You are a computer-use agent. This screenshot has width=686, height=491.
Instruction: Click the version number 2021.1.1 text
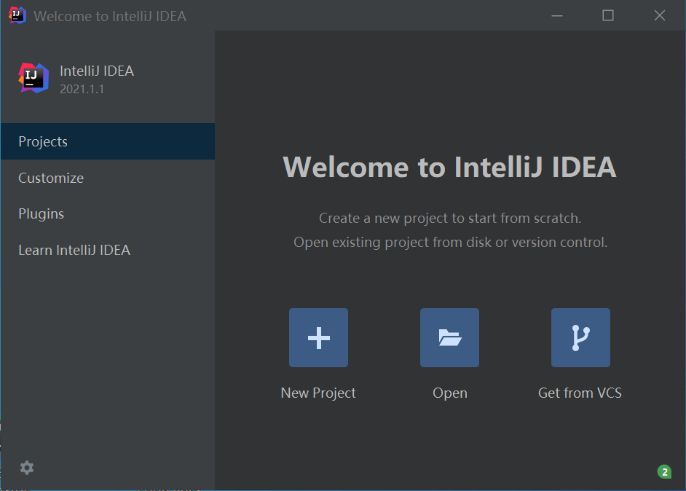click(x=82, y=89)
